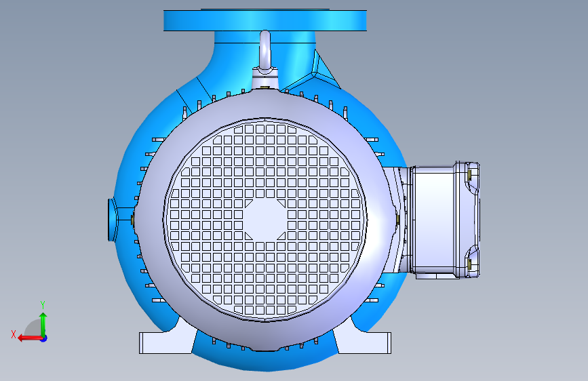Select the upper terminal box screw
This screenshot has width=588, height=381.
pos(469,174)
